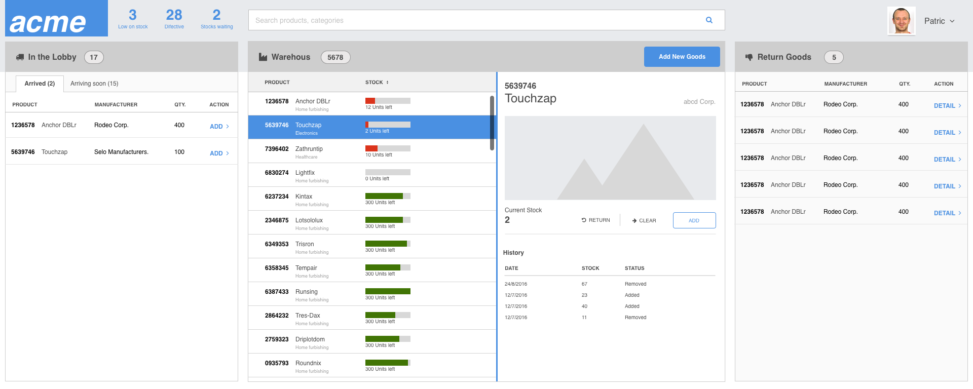Click the outlined ADD button in Touchzap detail
The height and width of the screenshot is (389, 973).
pyautogui.click(x=694, y=220)
